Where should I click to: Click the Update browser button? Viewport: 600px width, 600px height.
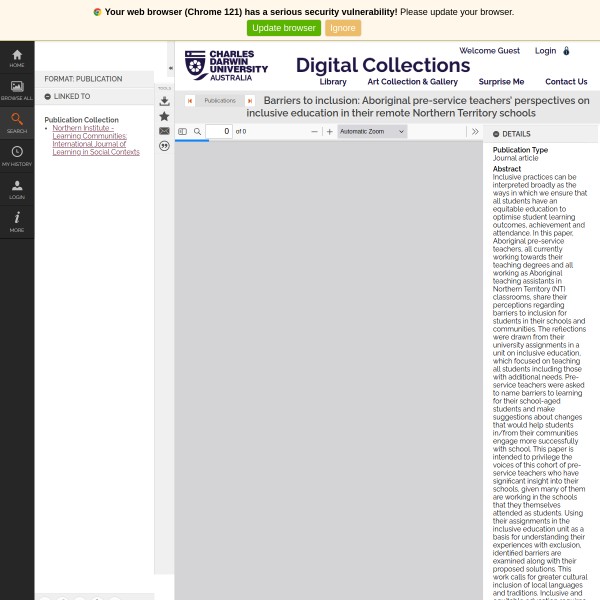click(284, 28)
